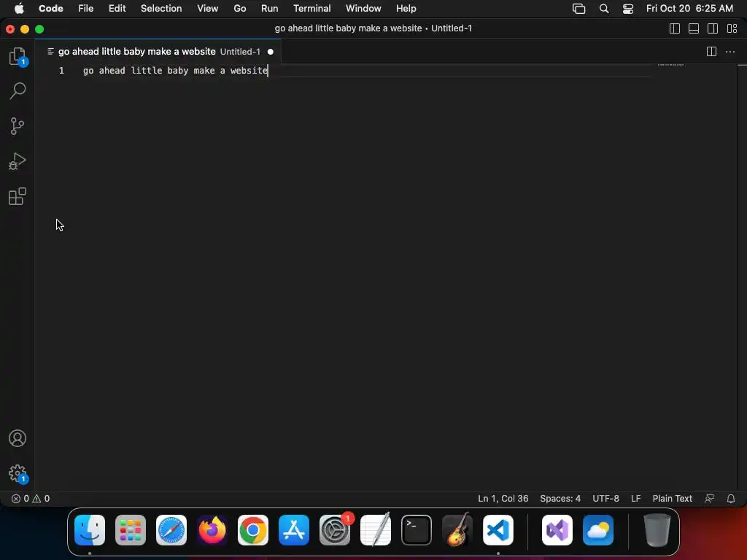Open notifications bell in status bar
The image size is (747, 560).
[731, 499]
